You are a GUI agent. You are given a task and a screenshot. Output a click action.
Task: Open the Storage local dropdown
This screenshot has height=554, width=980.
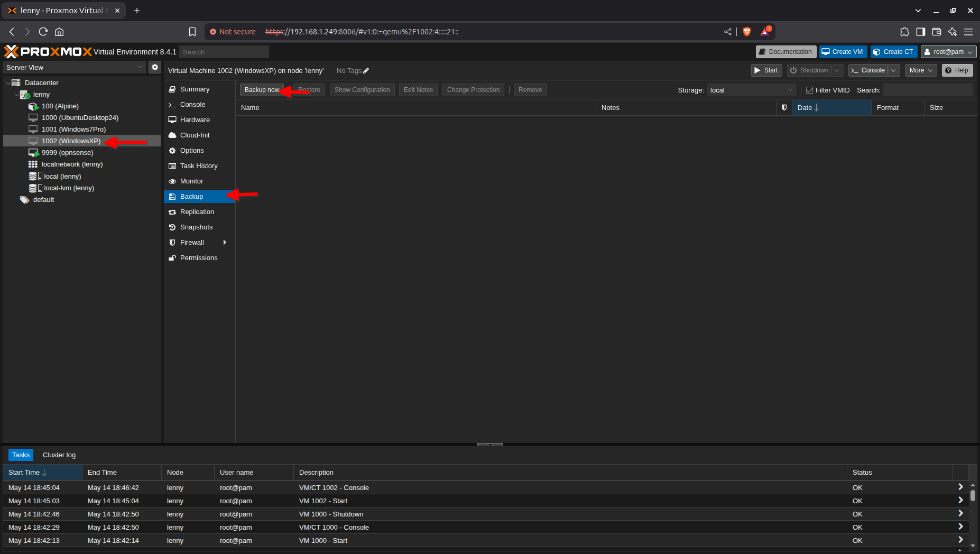click(x=751, y=90)
